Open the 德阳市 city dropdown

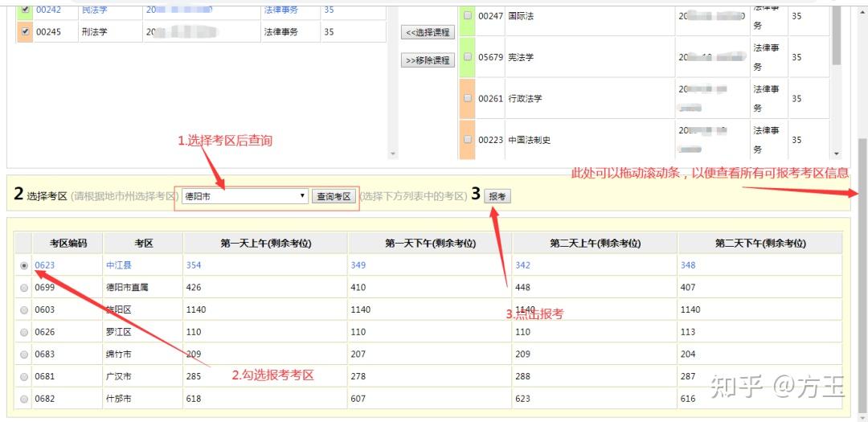(244, 196)
